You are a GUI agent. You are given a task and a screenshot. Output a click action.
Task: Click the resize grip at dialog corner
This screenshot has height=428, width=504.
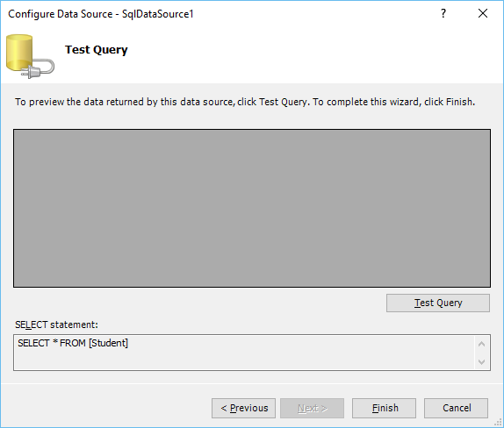tap(498, 422)
